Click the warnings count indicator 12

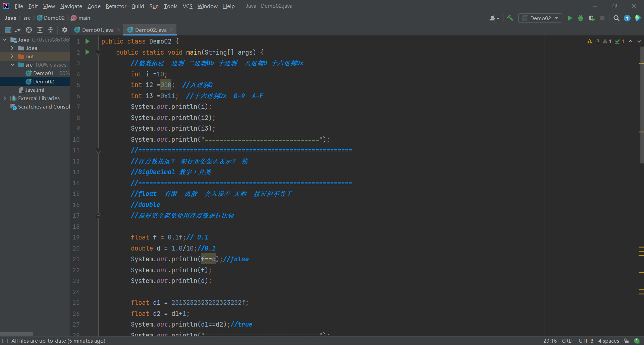click(x=593, y=41)
